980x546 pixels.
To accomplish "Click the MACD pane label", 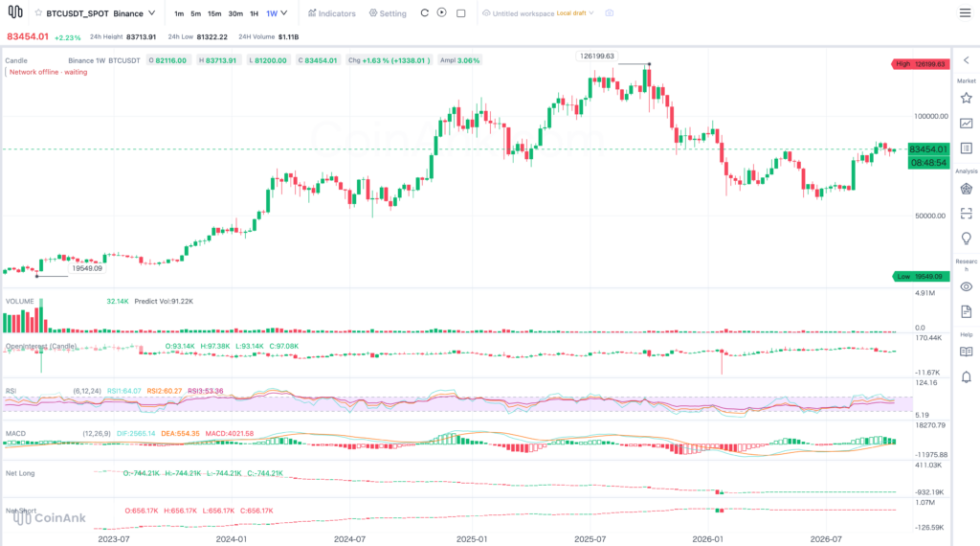I will click(15, 433).
